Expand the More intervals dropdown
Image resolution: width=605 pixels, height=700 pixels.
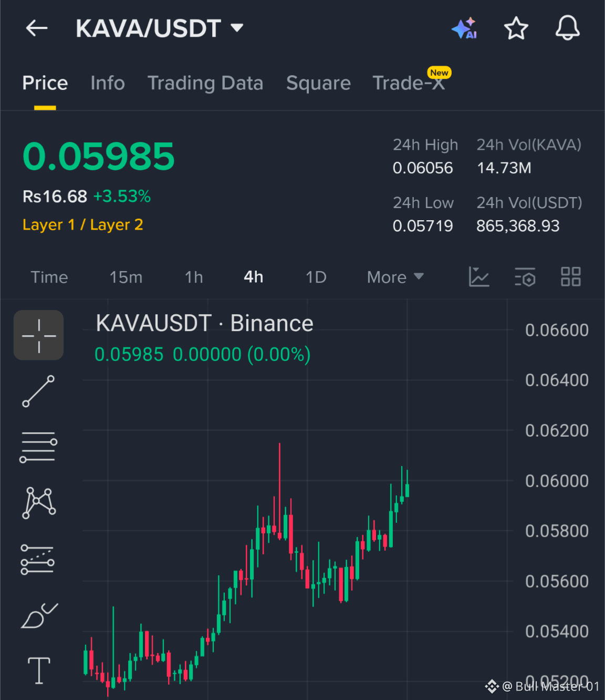pyautogui.click(x=395, y=277)
